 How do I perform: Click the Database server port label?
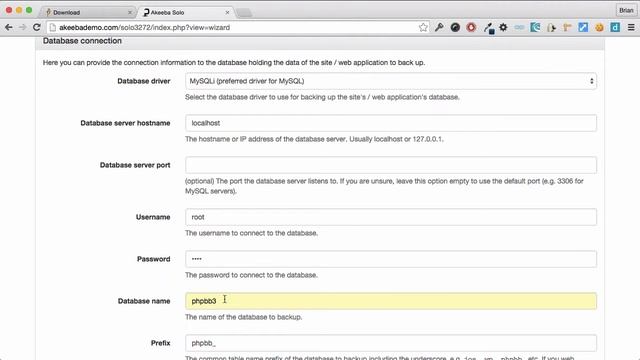click(x=135, y=165)
